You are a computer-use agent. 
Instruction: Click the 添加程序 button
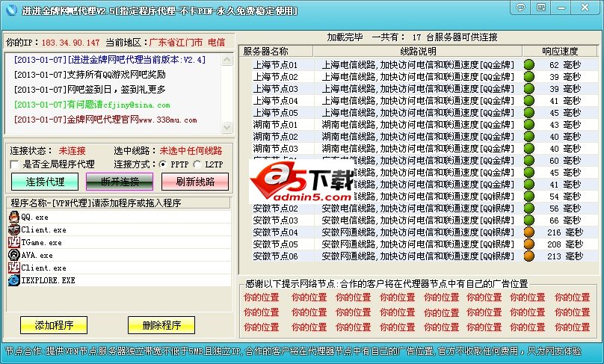tap(54, 325)
